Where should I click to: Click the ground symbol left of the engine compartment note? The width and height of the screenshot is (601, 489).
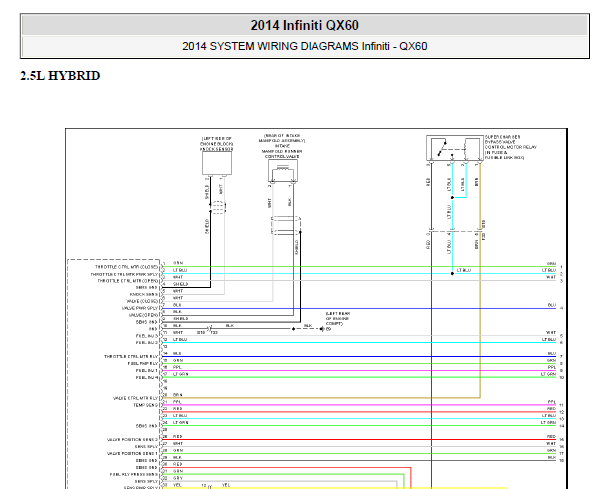(322, 329)
